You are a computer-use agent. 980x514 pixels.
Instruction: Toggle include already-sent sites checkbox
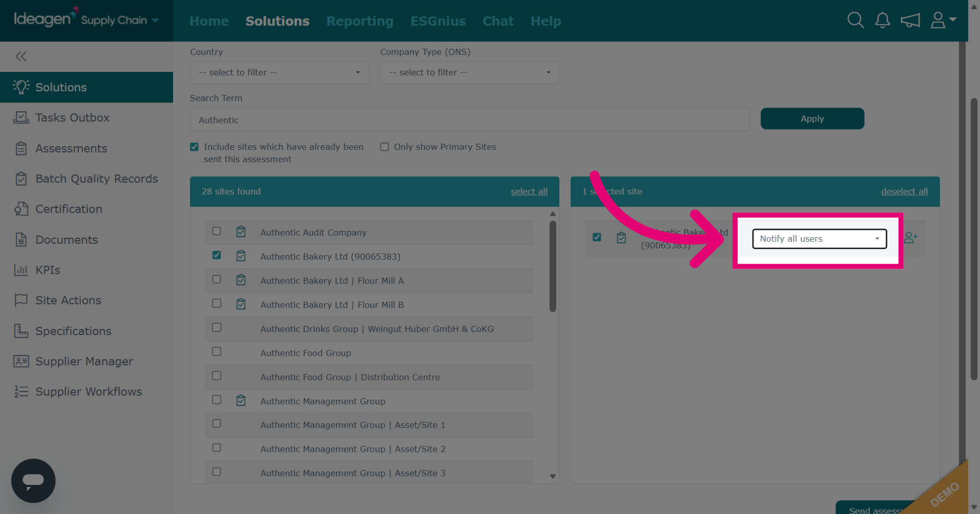[194, 147]
